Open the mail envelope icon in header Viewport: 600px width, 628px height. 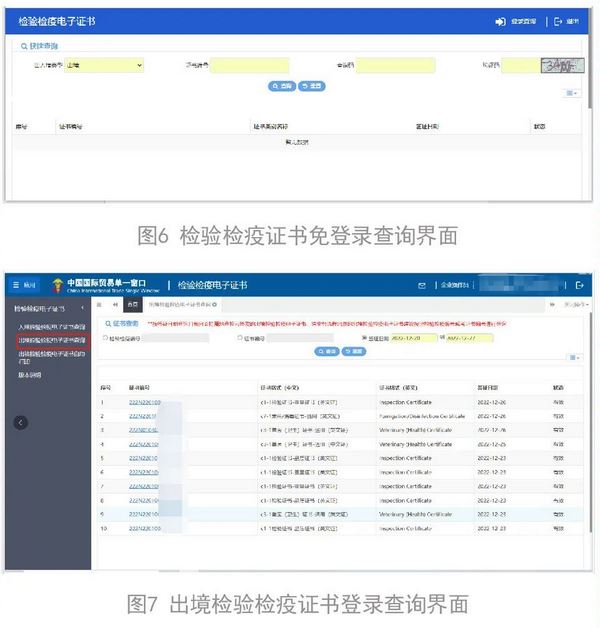pos(421,286)
